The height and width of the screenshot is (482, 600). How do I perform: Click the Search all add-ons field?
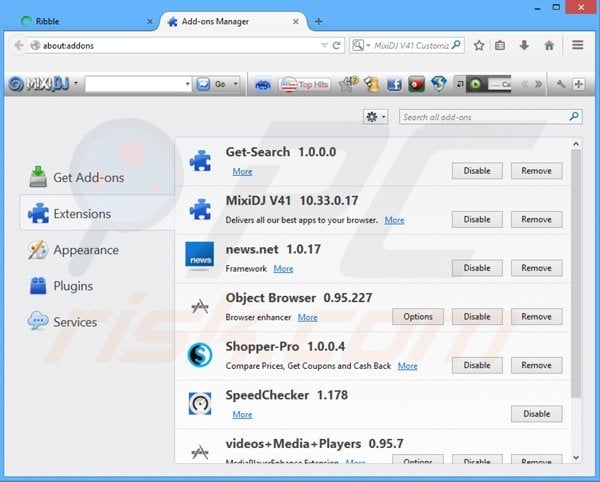tap(491, 117)
